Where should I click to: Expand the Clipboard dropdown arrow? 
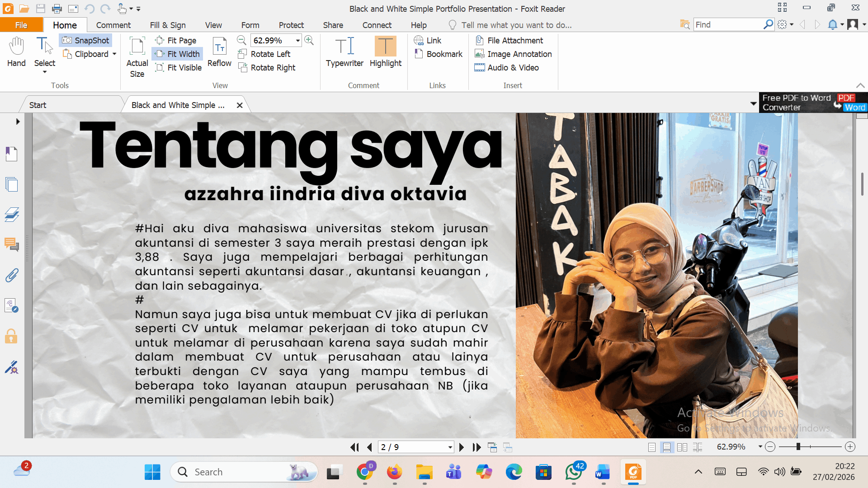tap(114, 54)
